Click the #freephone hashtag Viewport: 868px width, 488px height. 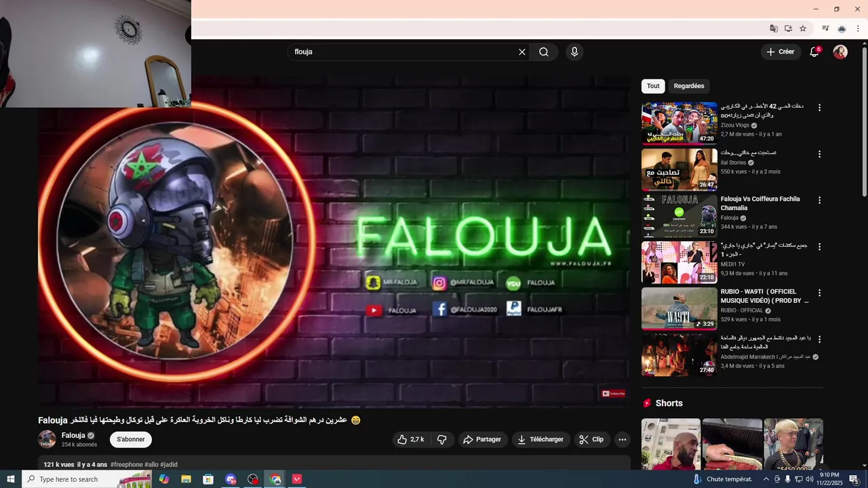(127, 464)
